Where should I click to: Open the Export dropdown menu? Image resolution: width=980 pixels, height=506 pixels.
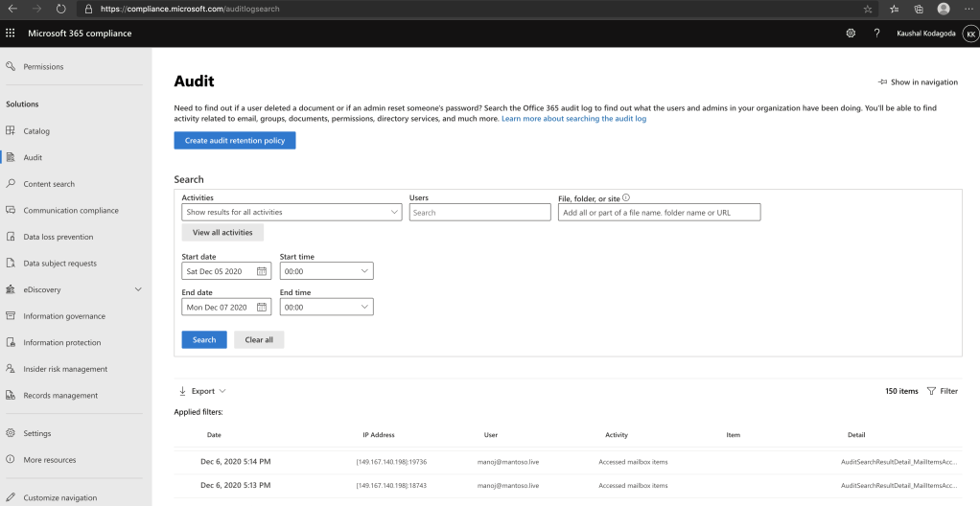[x=202, y=391]
